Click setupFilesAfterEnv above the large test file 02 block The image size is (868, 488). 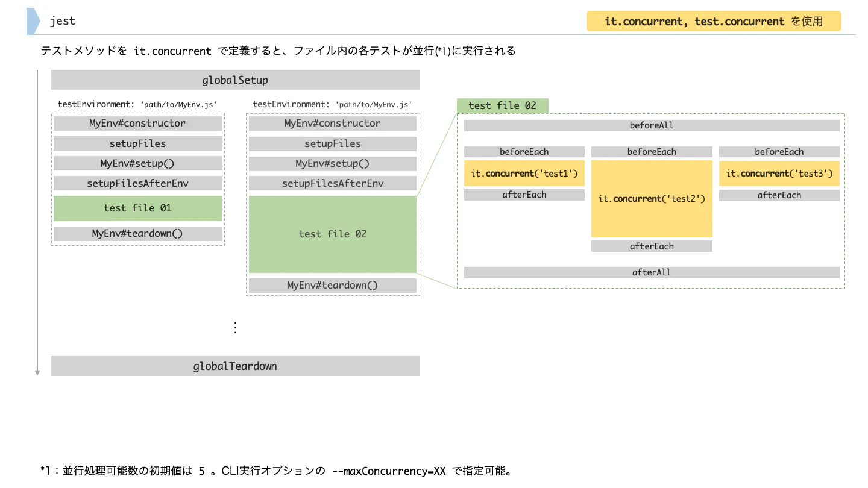[333, 184]
